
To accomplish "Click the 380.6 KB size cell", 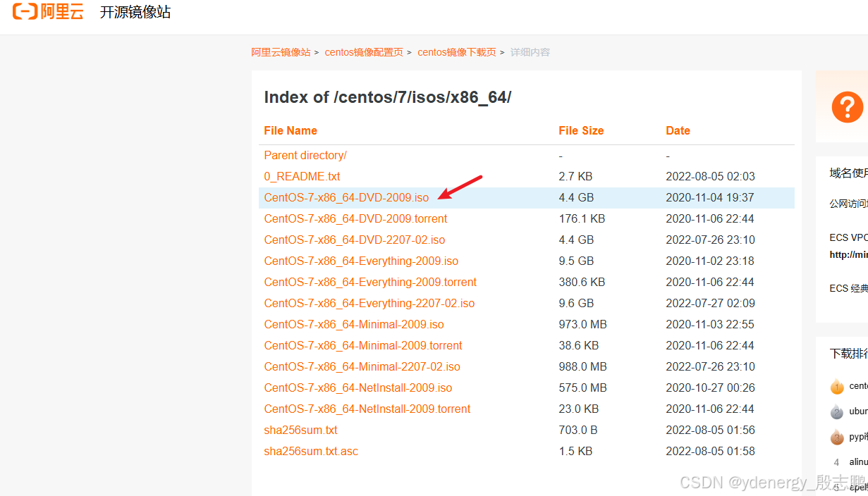I will click(x=582, y=282).
